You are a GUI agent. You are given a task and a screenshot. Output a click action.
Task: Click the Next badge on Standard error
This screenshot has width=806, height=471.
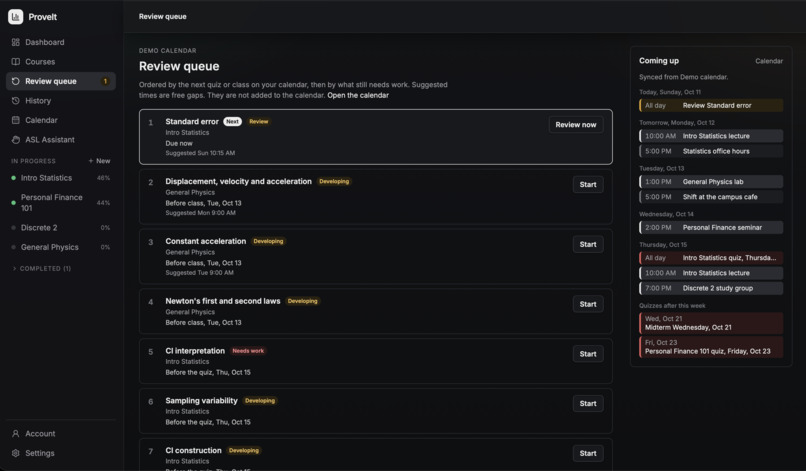pyautogui.click(x=232, y=121)
